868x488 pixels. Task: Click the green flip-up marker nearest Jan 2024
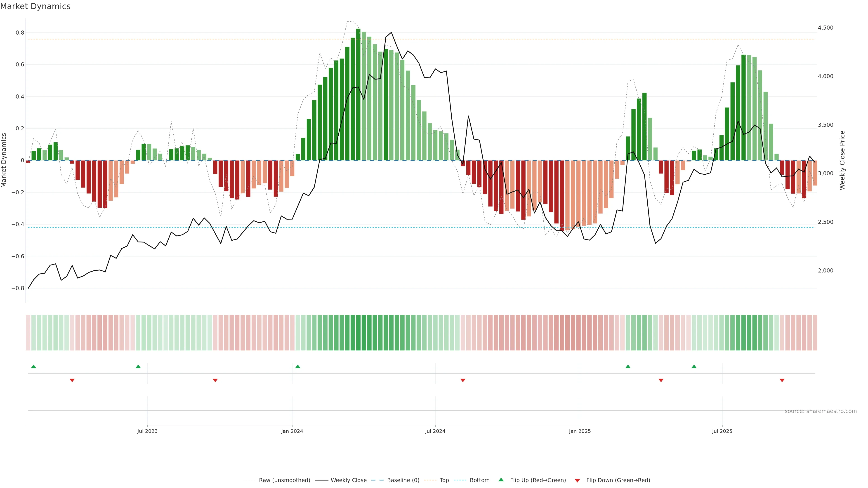point(297,366)
